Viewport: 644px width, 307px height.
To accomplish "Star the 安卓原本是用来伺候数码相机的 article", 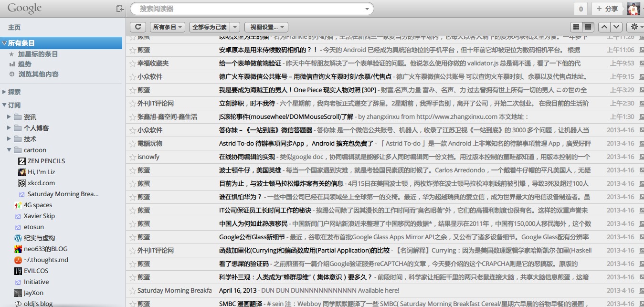I will pos(133,50).
